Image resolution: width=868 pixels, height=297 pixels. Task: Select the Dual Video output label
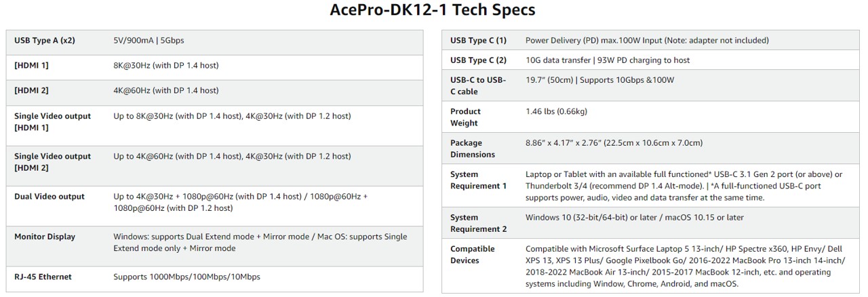click(x=50, y=197)
